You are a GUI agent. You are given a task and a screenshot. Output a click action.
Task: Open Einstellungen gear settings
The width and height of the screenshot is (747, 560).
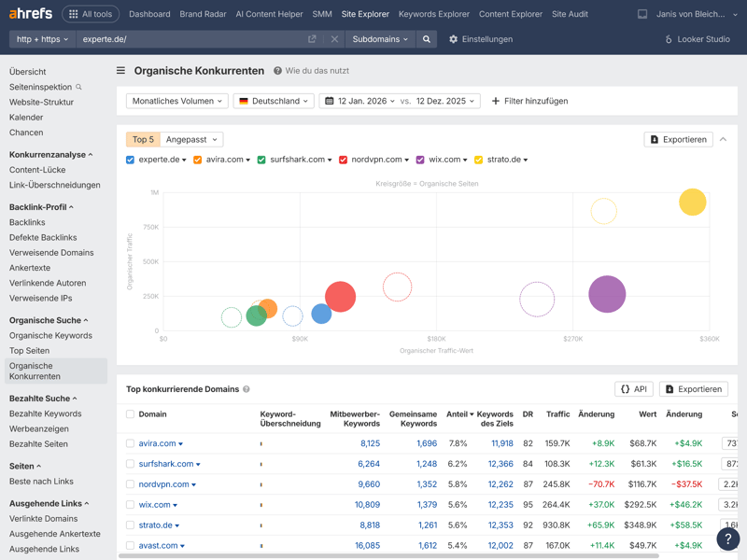480,39
